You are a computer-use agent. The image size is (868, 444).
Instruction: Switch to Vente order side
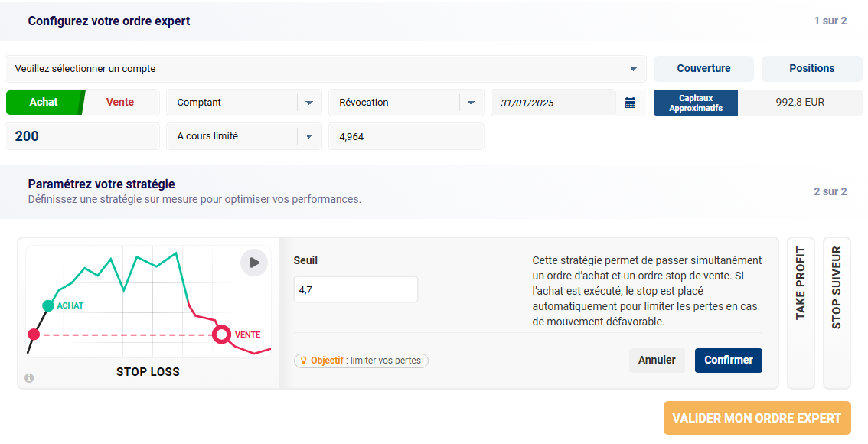[x=120, y=103]
